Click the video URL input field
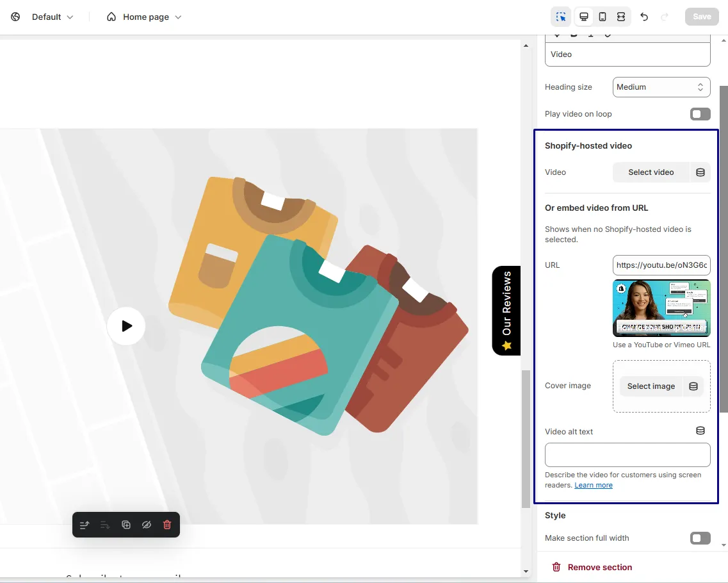728x583 pixels. point(661,265)
